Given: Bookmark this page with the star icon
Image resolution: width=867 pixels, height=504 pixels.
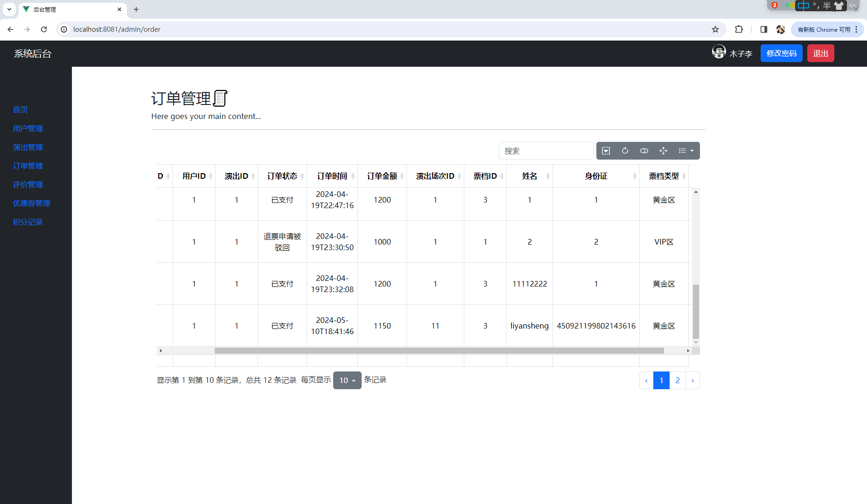Looking at the screenshot, I should tap(715, 29).
